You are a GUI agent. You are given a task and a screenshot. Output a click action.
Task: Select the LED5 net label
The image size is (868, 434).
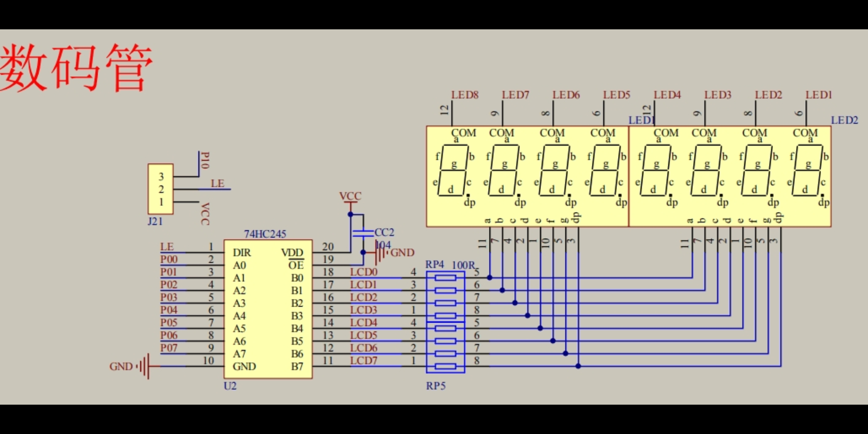[x=617, y=95]
